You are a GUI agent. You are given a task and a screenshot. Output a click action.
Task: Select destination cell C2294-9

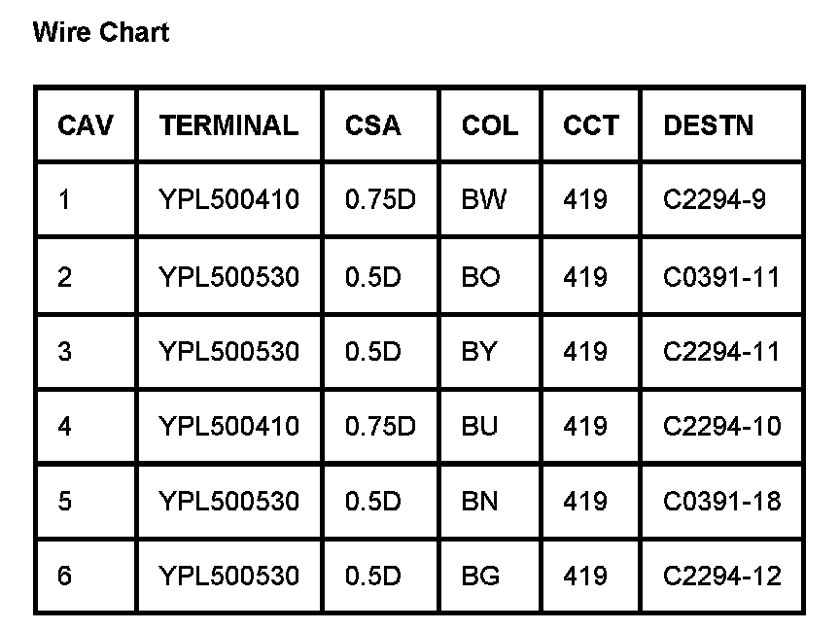pos(715,200)
